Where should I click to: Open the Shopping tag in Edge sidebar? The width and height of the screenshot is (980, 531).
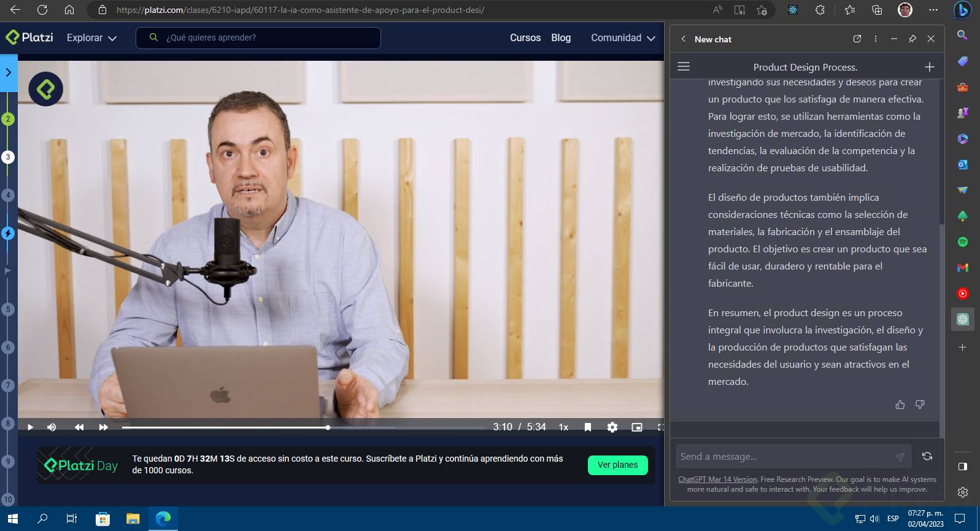(x=962, y=61)
